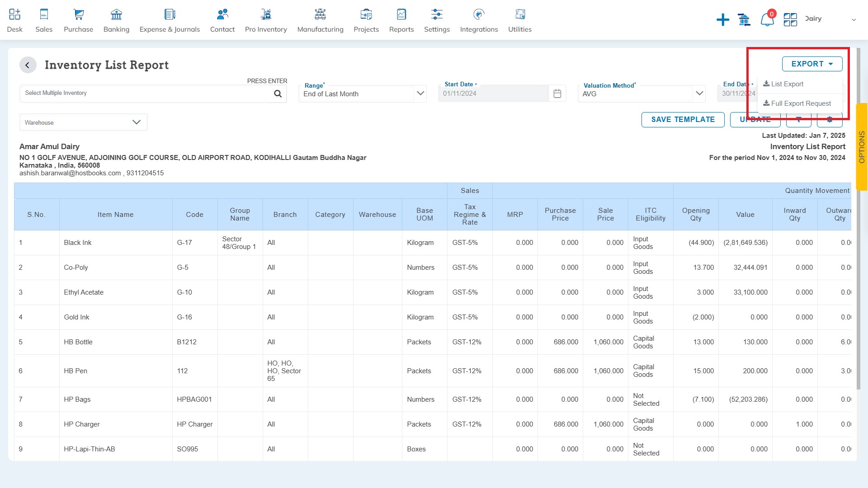This screenshot has width=868, height=488.
Task: Click the UPDATE button
Action: coord(755,120)
